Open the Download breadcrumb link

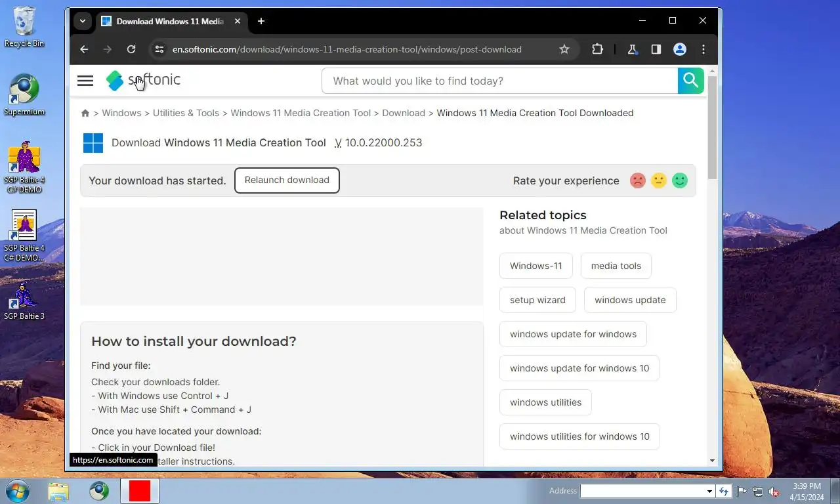pyautogui.click(x=404, y=113)
